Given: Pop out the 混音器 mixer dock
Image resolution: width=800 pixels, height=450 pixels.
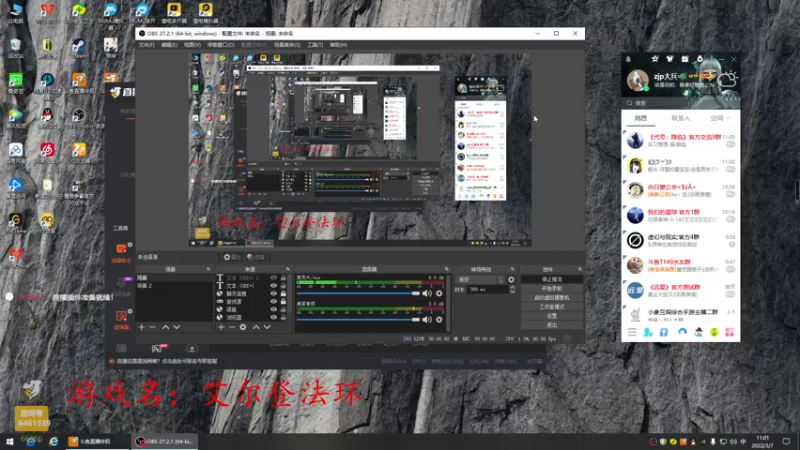Looking at the screenshot, I should coord(446,269).
